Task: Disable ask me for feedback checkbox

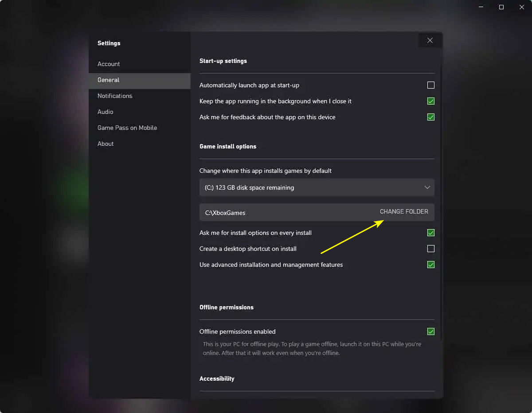Action: [430, 117]
